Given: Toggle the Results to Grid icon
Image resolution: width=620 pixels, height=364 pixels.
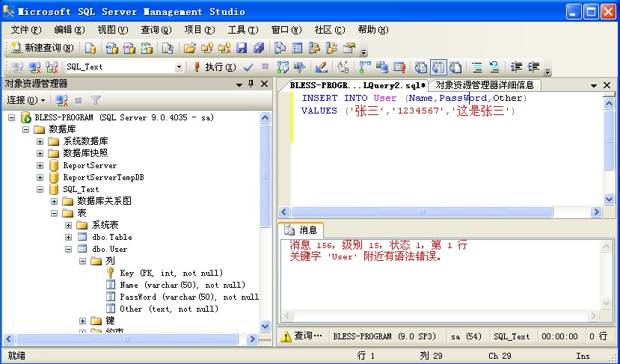Looking at the screenshot, I should (x=438, y=67).
